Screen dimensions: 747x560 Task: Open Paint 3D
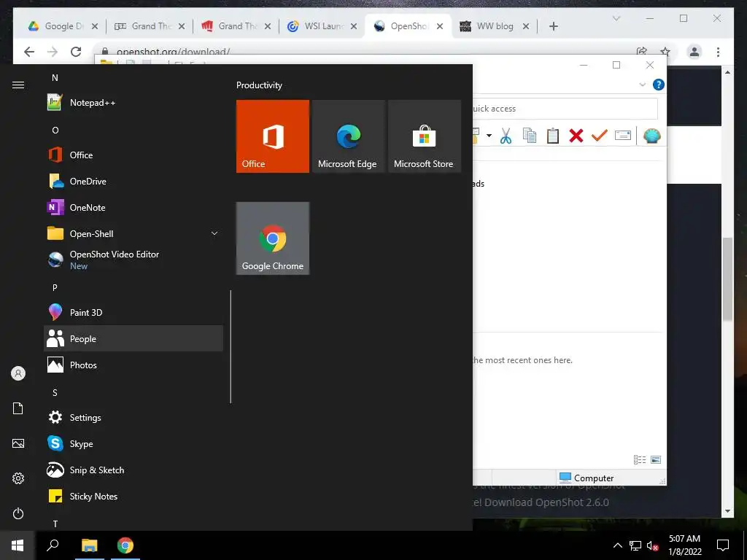pos(133,312)
